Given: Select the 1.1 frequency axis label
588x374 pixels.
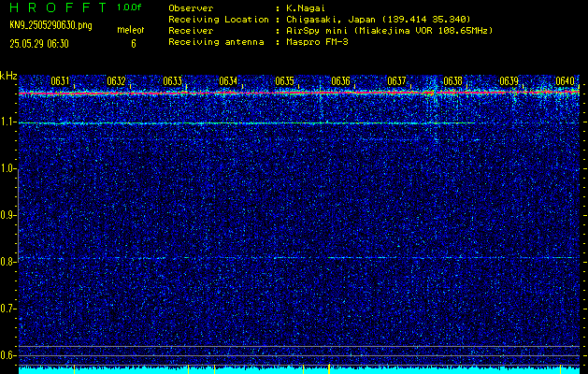Looking at the screenshot, I should coord(7,122).
